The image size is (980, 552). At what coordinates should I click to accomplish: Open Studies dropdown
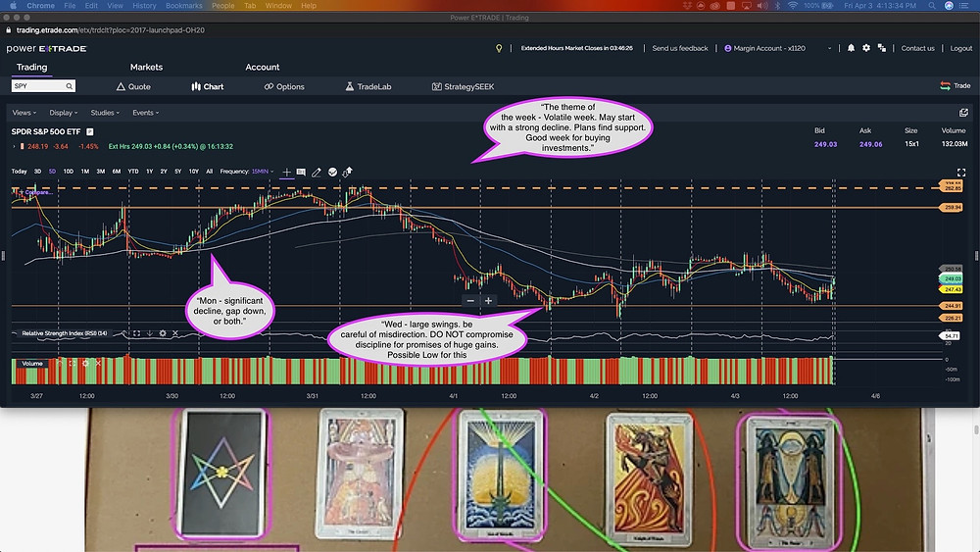105,113
